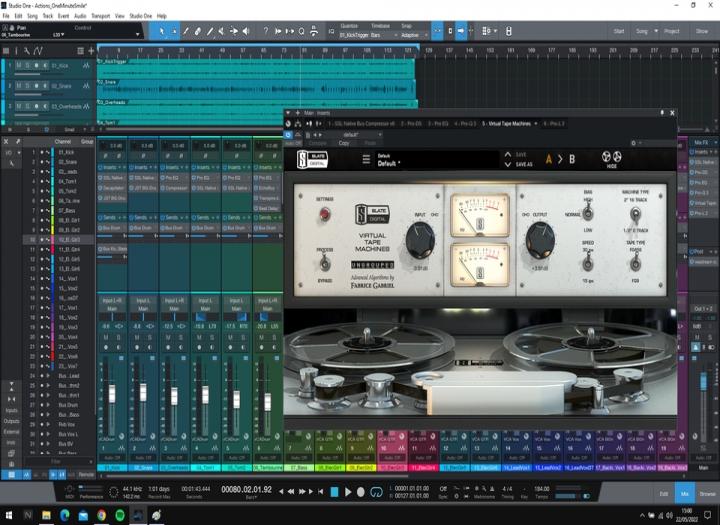The height and width of the screenshot is (525, 720).
Task: Return to zero with transport button
Action: click(321, 491)
